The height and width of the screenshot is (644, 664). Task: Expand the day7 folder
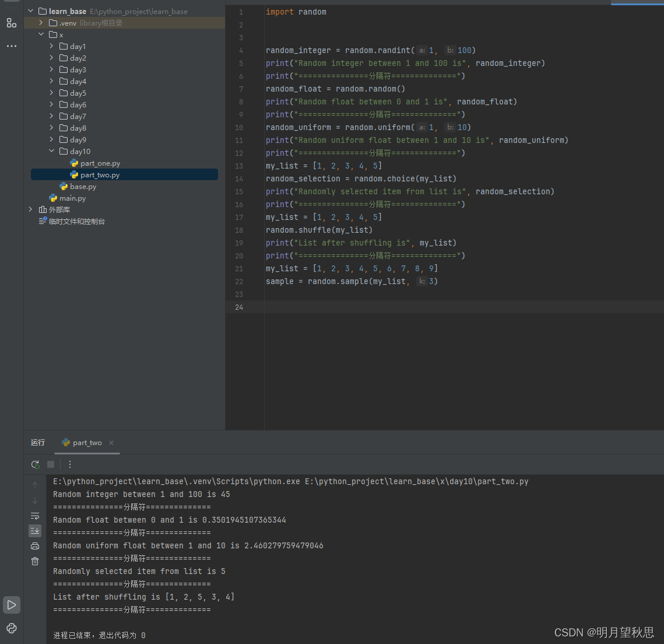pos(52,116)
